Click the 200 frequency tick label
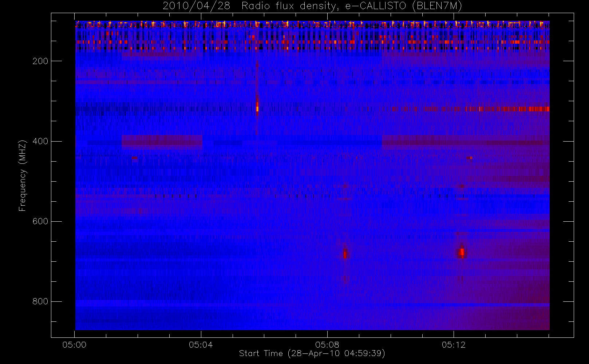The image size is (589, 364). click(x=40, y=61)
